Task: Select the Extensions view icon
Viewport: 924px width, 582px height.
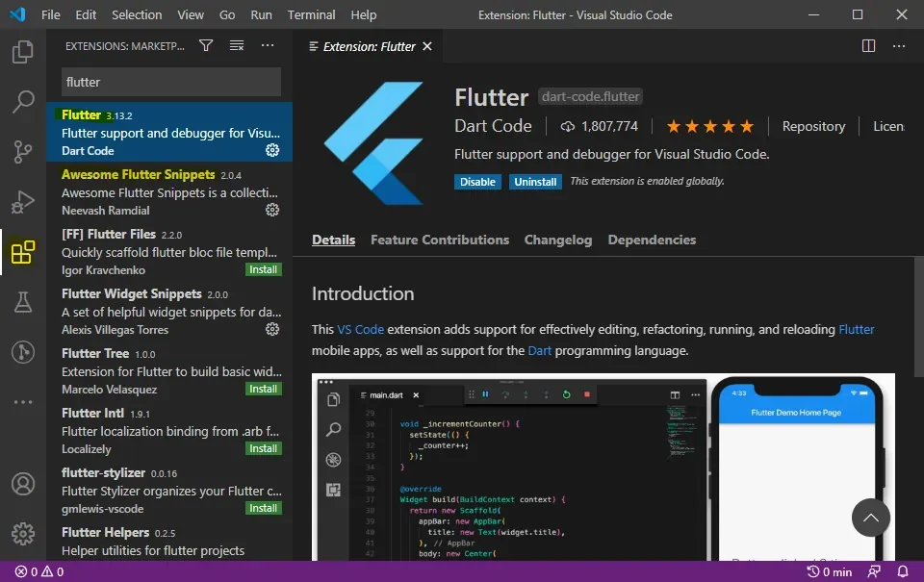Action: [x=23, y=252]
